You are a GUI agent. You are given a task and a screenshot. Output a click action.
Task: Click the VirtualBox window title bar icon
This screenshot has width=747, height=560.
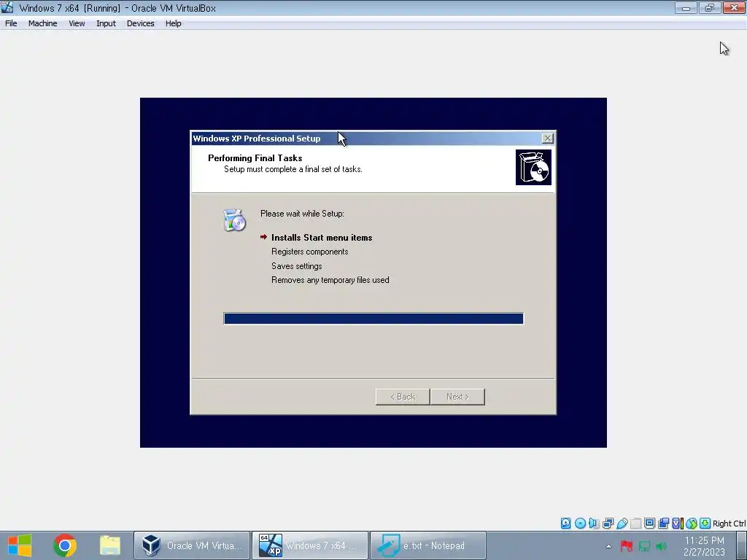[7, 7]
